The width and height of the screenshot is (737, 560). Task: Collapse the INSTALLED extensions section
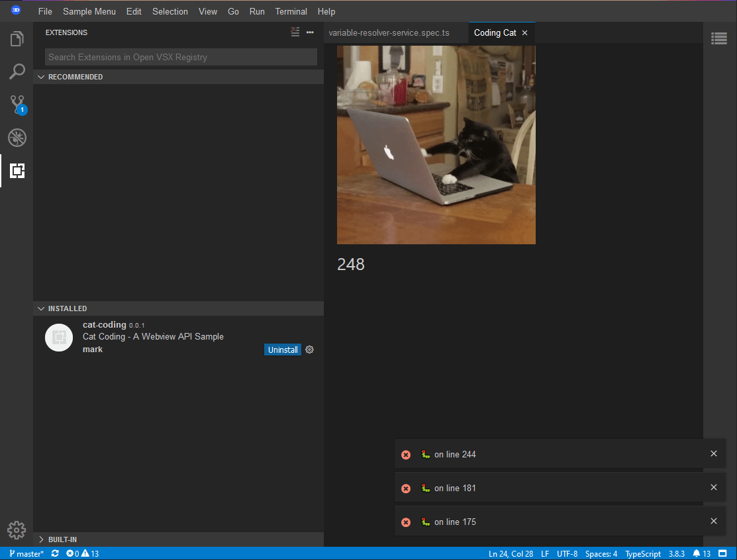41,308
